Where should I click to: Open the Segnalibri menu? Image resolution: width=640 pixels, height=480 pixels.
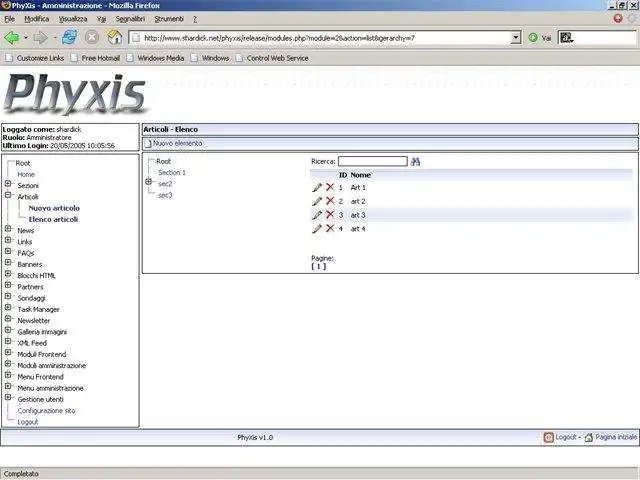point(130,19)
